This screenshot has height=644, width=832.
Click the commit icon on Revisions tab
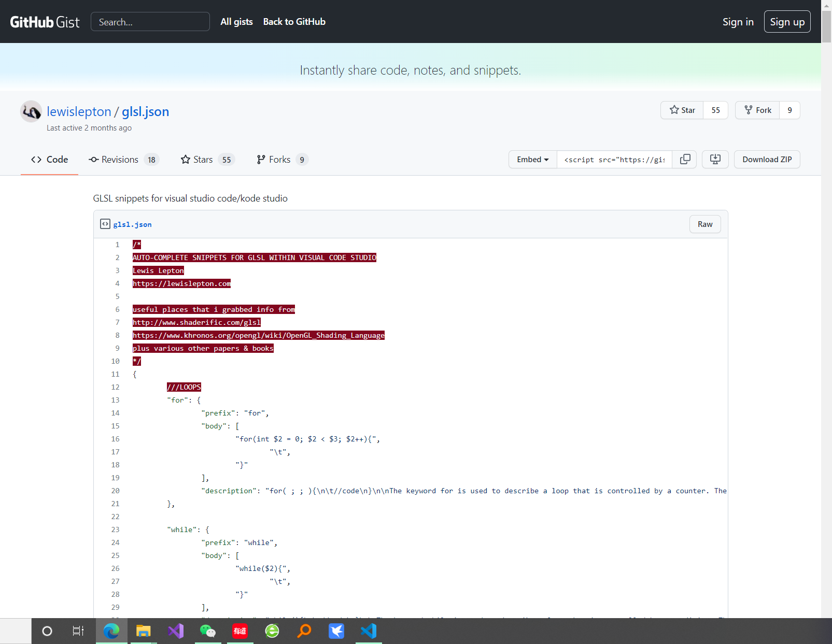pyautogui.click(x=94, y=160)
